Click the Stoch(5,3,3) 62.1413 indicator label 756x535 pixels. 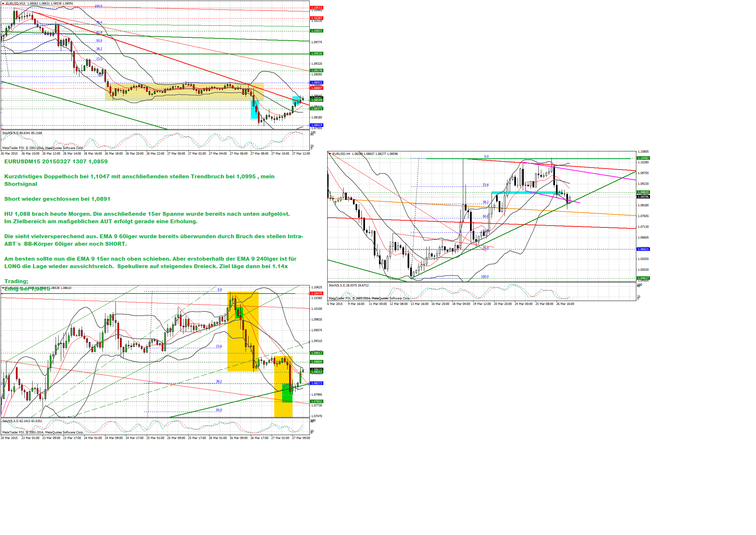22,421
